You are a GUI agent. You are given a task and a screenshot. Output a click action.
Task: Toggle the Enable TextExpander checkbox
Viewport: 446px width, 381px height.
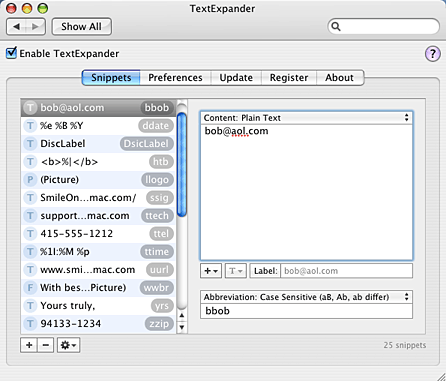(11, 53)
